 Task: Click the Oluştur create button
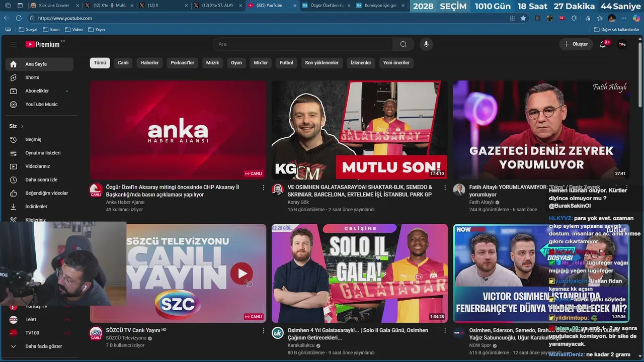tap(576, 44)
